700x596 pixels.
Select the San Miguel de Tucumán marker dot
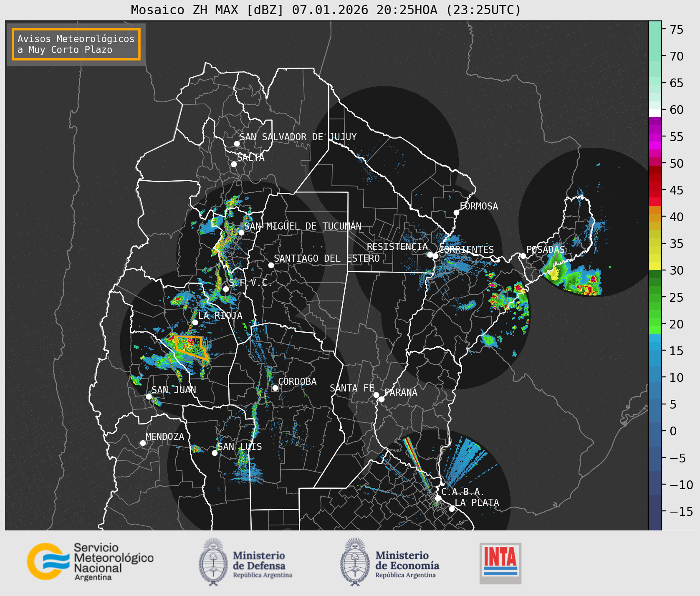point(241,232)
